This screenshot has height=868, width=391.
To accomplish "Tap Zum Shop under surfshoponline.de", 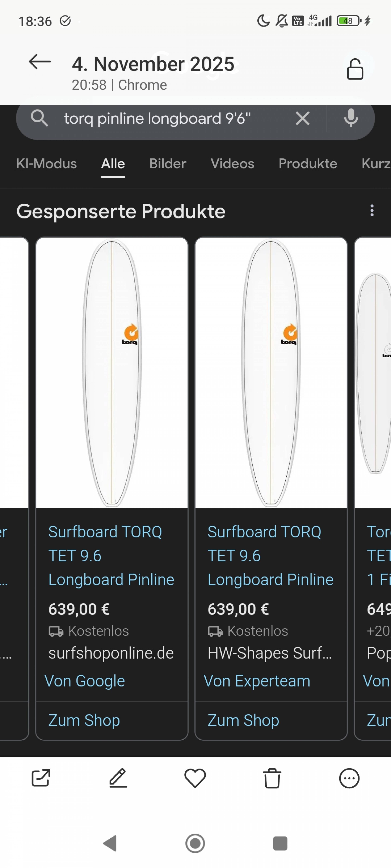I will (84, 720).
